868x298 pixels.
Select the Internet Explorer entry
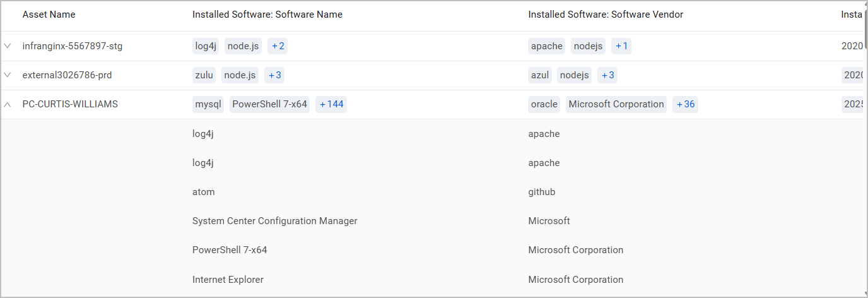pyautogui.click(x=228, y=280)
